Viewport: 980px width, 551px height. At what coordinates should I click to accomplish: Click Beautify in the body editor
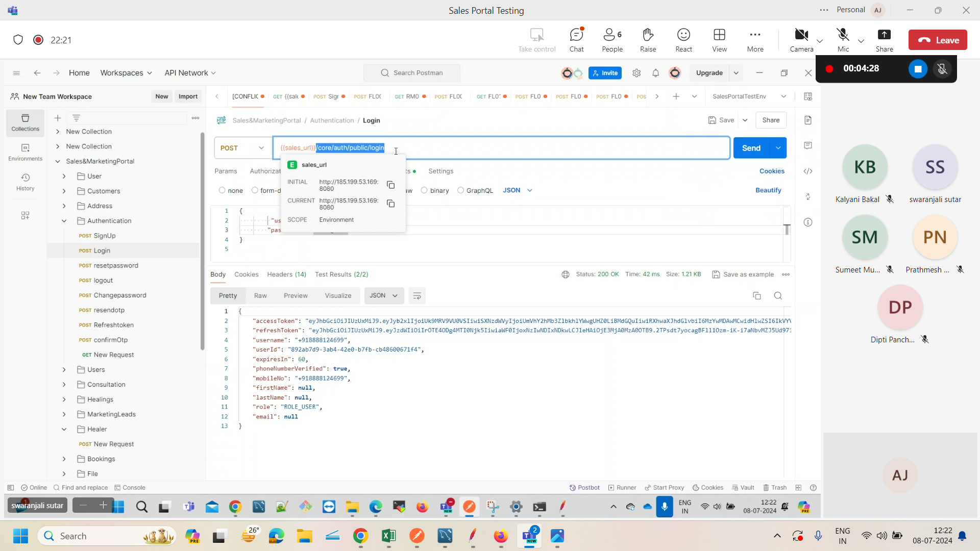tap(768, 190)
